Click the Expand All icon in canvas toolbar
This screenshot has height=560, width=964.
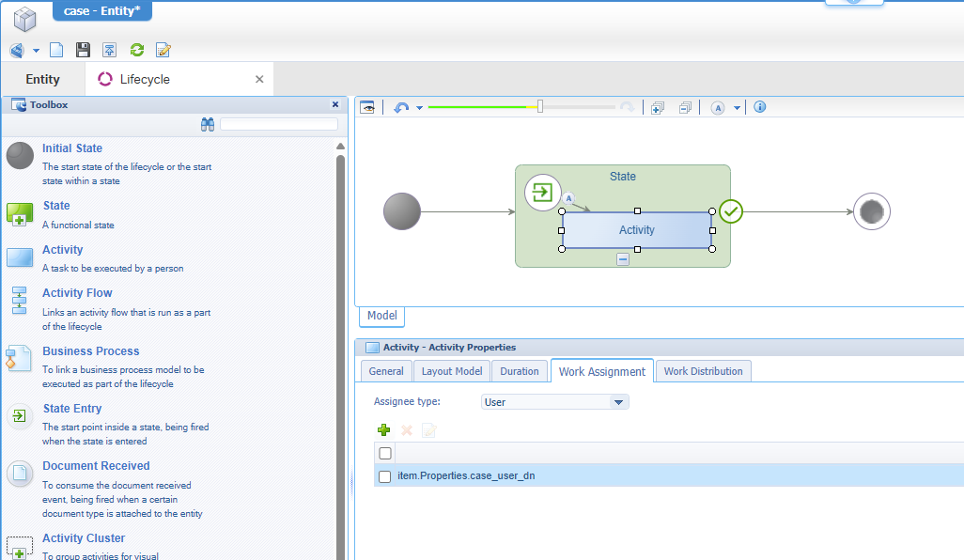point(658,108)
